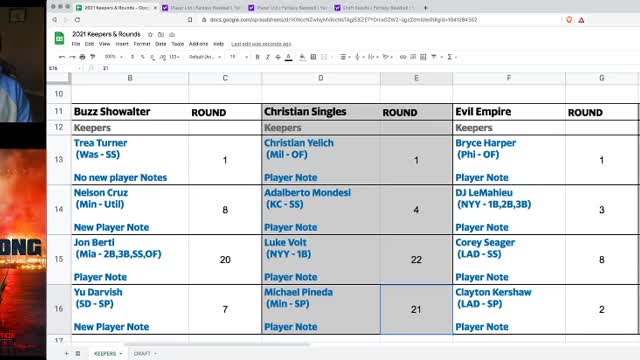640x360 pixels.
Task: Toggle strikethrough formatting
Action: click(278, 57)
